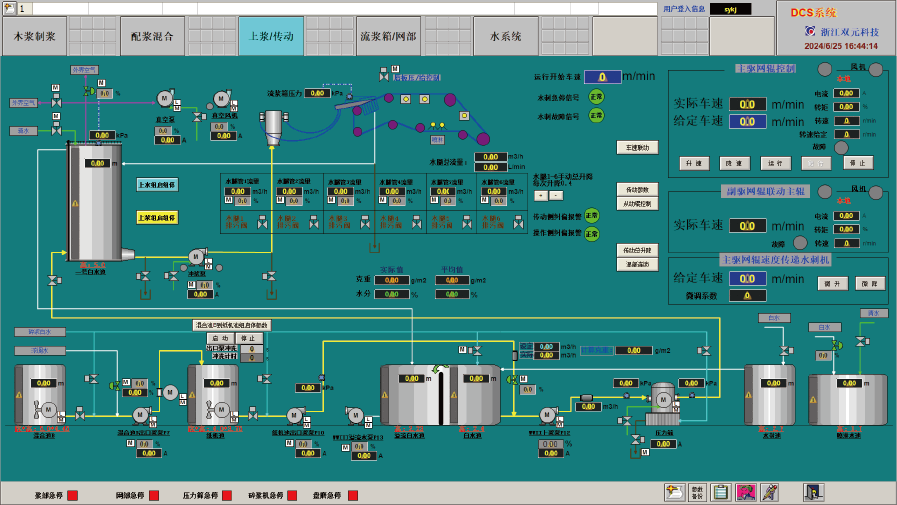Open the pink picture icon in bottom toolbar
897x505 pixels.
coord(746,491)
